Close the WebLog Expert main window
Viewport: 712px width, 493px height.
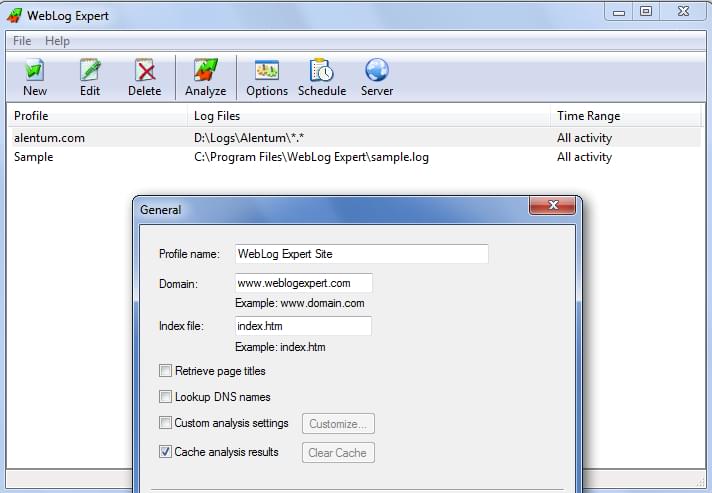pyautogui.click(x=683, y=12)
